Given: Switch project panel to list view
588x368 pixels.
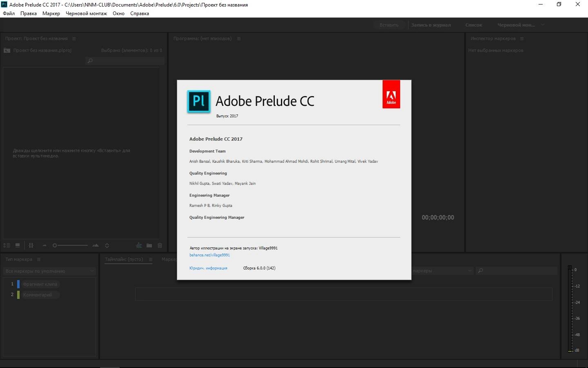Looking at the screenshot, I should 7,245.
